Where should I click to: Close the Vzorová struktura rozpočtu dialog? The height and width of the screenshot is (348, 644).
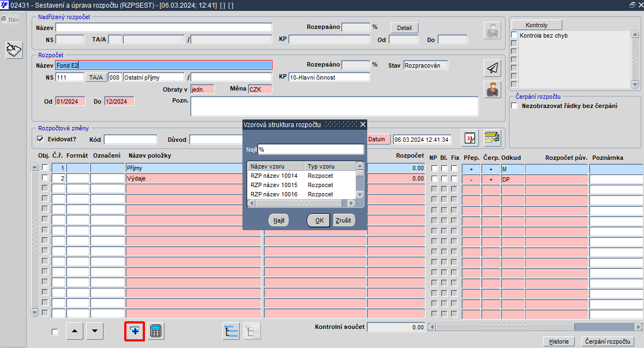pyautogui.click(x=363, y=124)
